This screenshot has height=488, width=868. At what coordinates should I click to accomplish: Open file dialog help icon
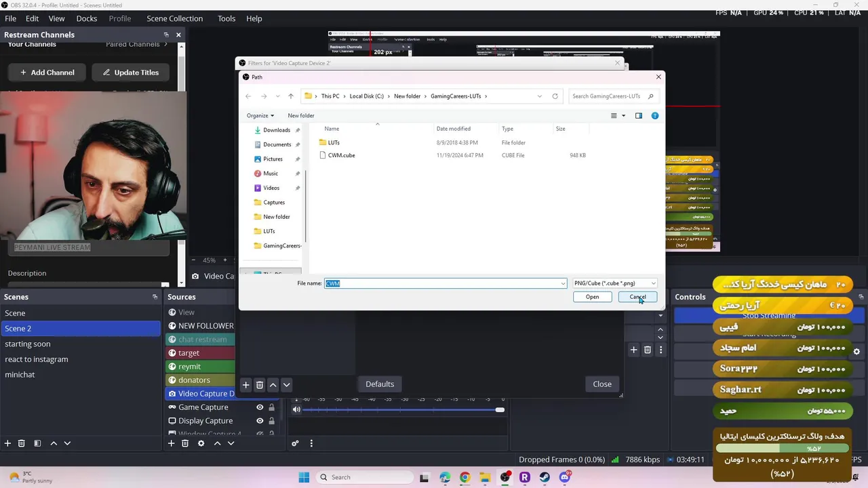tap(654, 116)
